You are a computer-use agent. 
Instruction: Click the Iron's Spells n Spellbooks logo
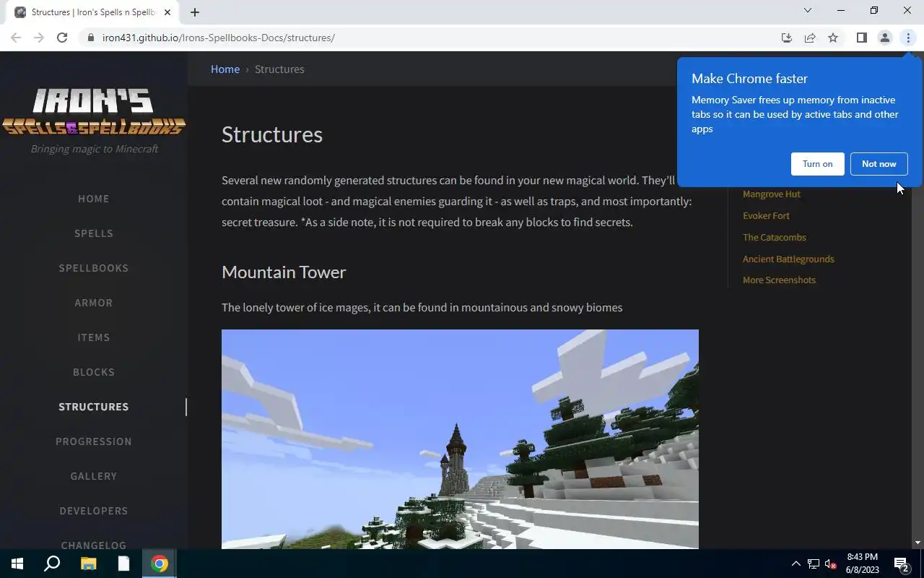pyautogui.click(x=94, y=112)
